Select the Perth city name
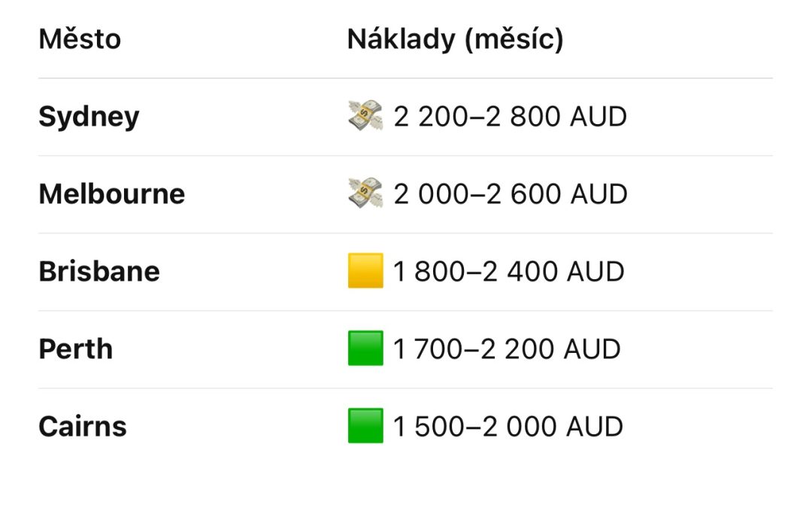Image resolution: width=812 pixels, height=508 pixels. (x=76, y=348)
